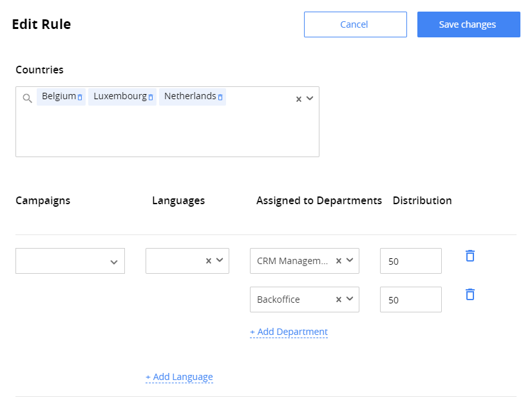The width and height of the screenshot is (532, 400).
Task: Open the Campaigns dropdown
Action: coord(116,261)
